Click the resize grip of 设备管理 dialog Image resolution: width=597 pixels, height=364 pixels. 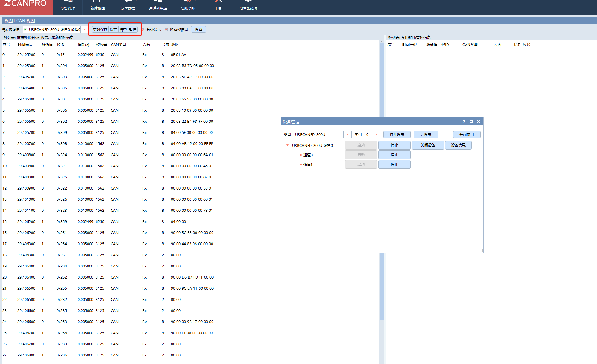(481, 251)
